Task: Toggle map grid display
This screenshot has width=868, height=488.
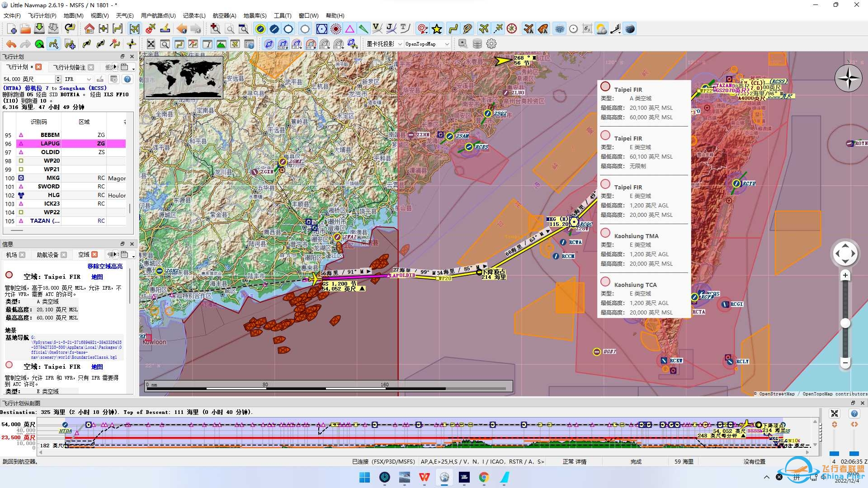Action: click(x=560, y=29)
